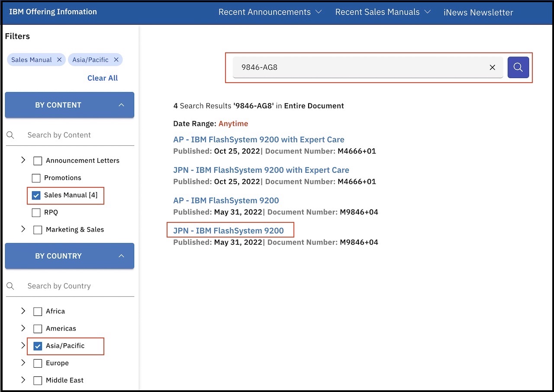
Task: Clear the 9846-AG8 search text with X
Action: (x=492, y=67)
